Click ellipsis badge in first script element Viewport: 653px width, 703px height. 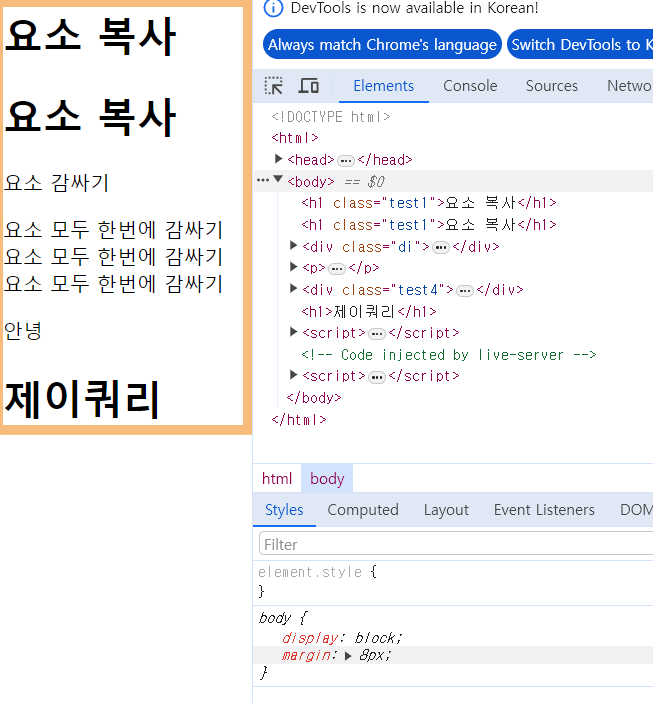click(377, 334)
